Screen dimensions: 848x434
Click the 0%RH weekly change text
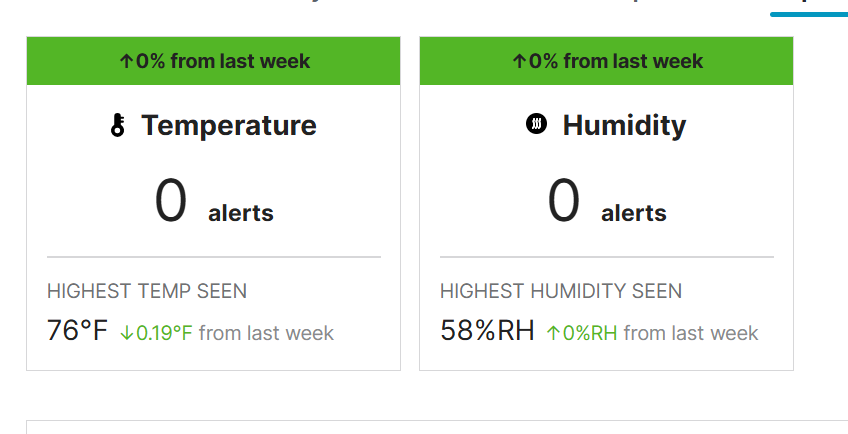coord(590,333)
